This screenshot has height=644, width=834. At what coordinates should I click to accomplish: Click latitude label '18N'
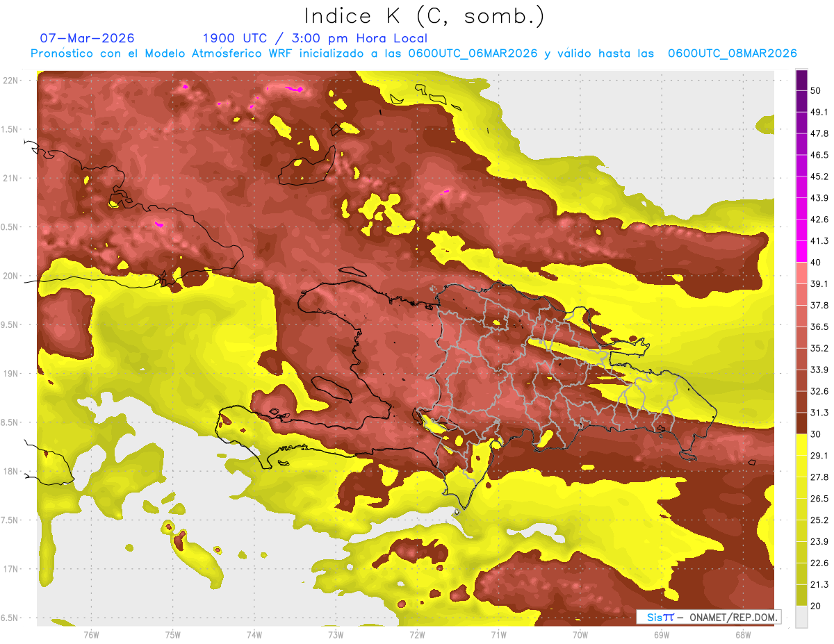click(x=11, y=471)
